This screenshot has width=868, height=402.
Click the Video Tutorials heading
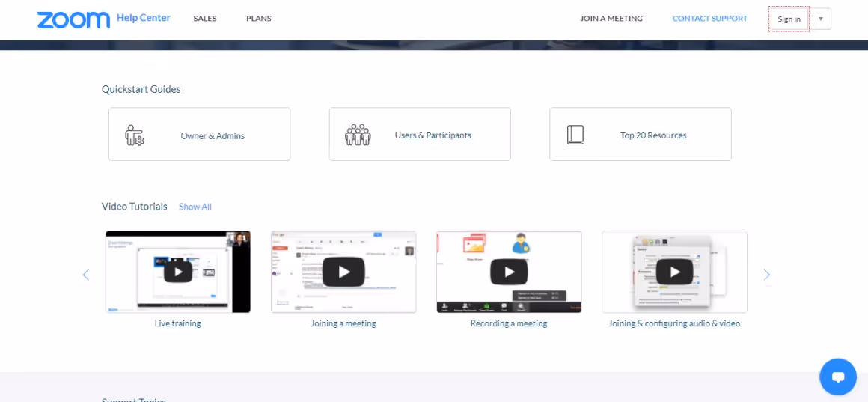coord(135,207)
